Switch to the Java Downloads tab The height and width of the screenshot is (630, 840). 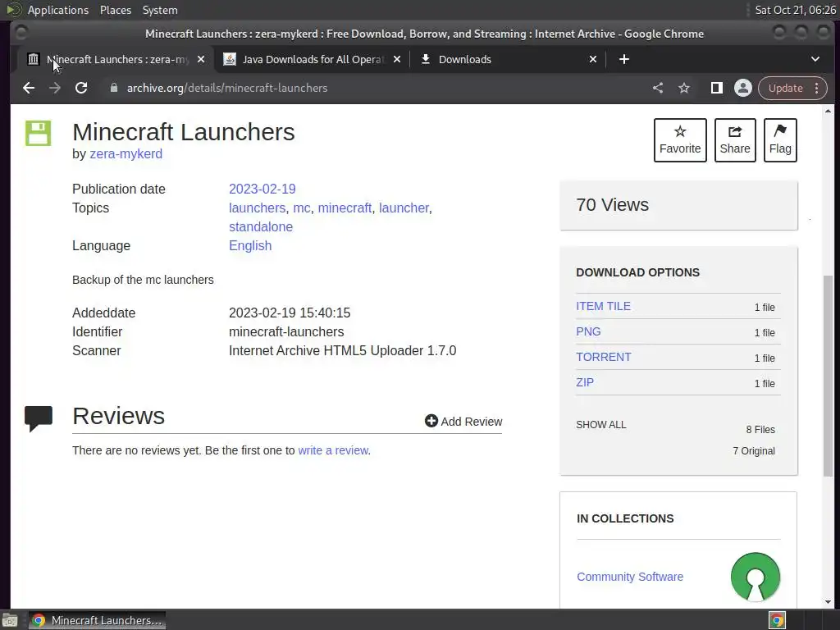tap(312, 59)
